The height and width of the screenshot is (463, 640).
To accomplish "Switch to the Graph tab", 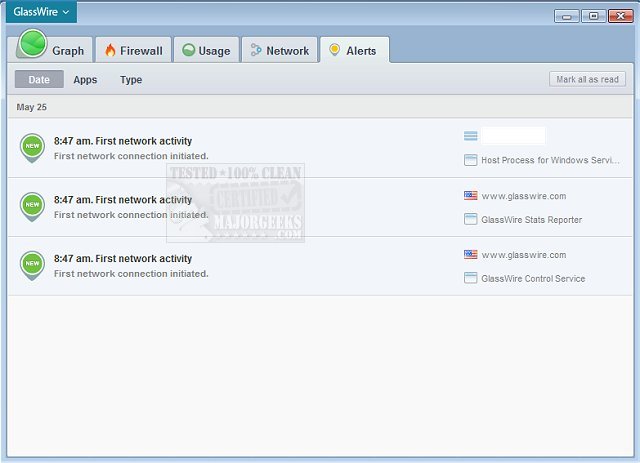I will tap(51, 50).
